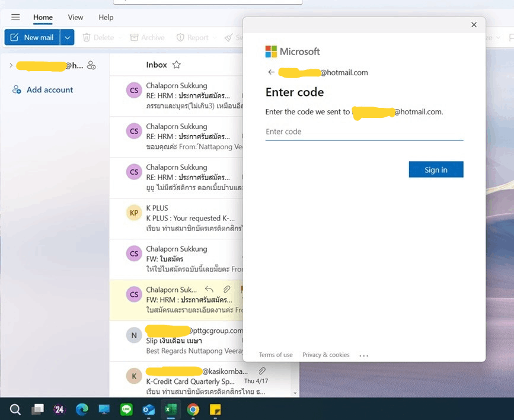Viewport: 514px width, 420px height.
Task: Click the Microsoft logo in the dialog
Action: coord(292,52)
